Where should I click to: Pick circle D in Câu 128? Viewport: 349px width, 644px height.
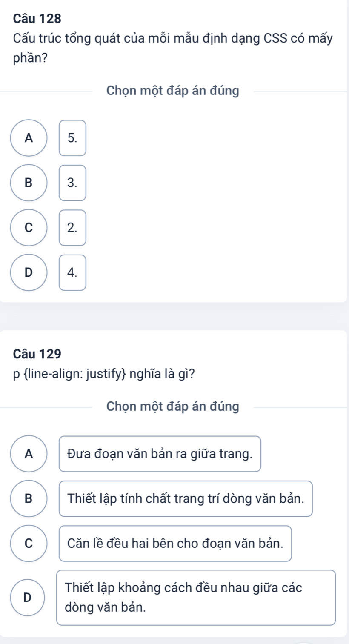[29, 272]
